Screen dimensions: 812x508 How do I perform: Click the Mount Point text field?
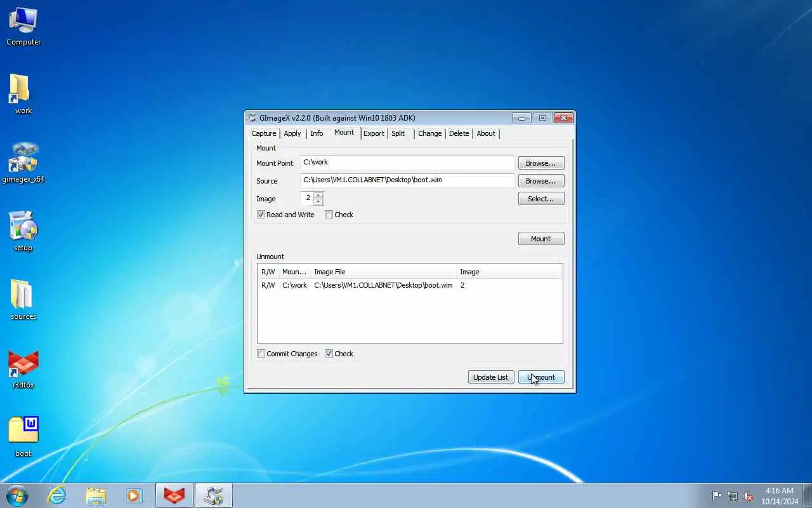tap(407, 163)
